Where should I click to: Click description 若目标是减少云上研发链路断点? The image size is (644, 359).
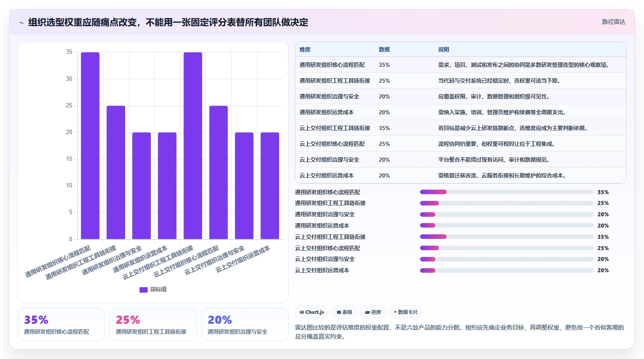(x=513, y=128)
